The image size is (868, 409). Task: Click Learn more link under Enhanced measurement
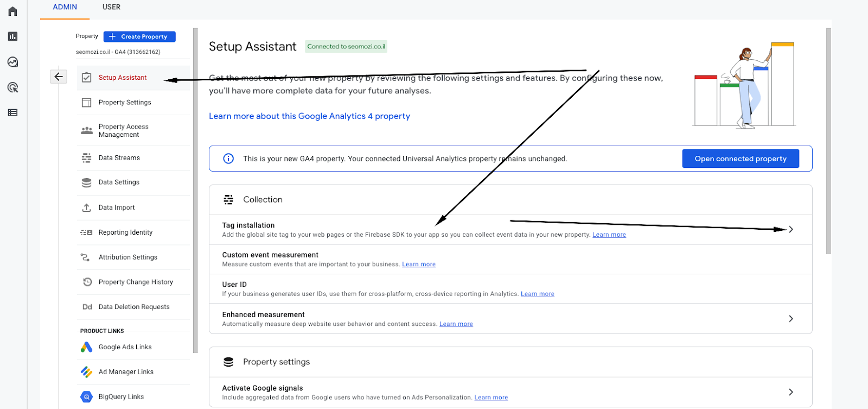[x=456, y=324]
